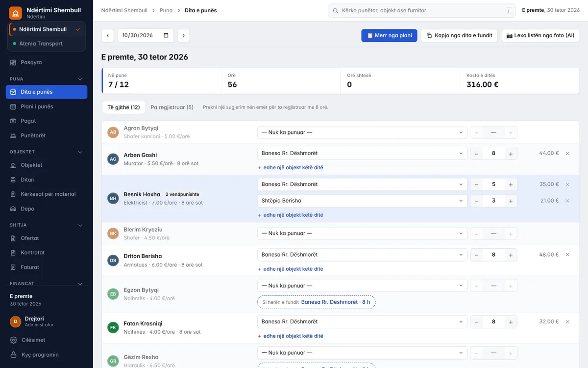Remove Driton Berisha's 48.00 € entry
588x368 pixels.
[567, 255]
